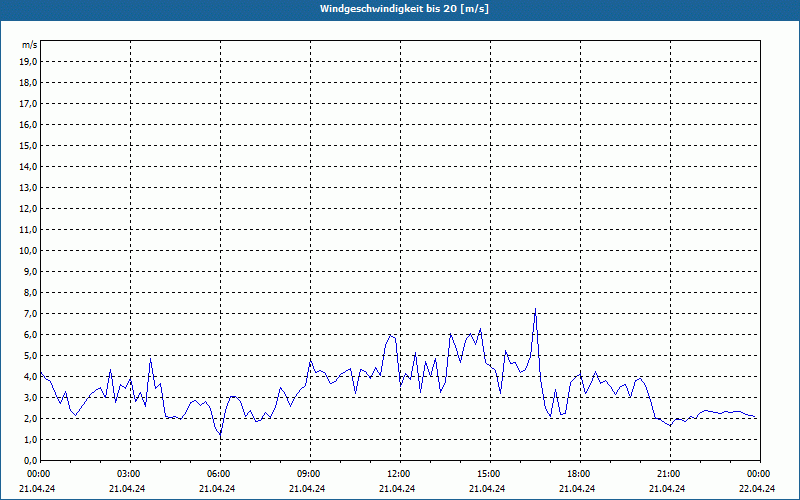800x500 pixels.
Task: Click the 2,0 y-axis label
Action: pyautogui.click(x=30, y=419)
